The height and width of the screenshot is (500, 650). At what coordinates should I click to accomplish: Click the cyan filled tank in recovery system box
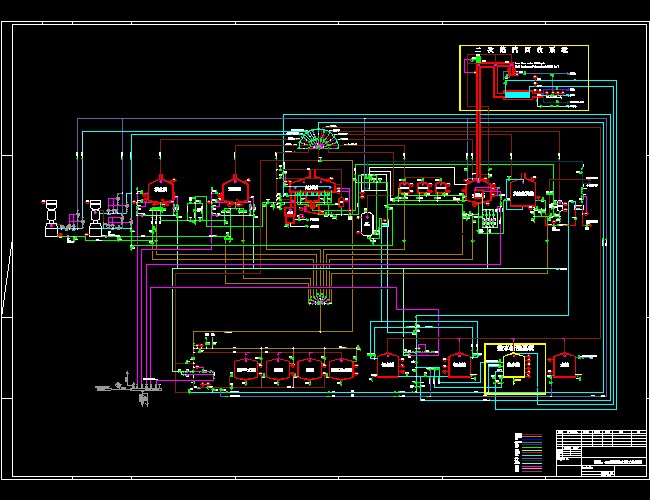point(517,95)
